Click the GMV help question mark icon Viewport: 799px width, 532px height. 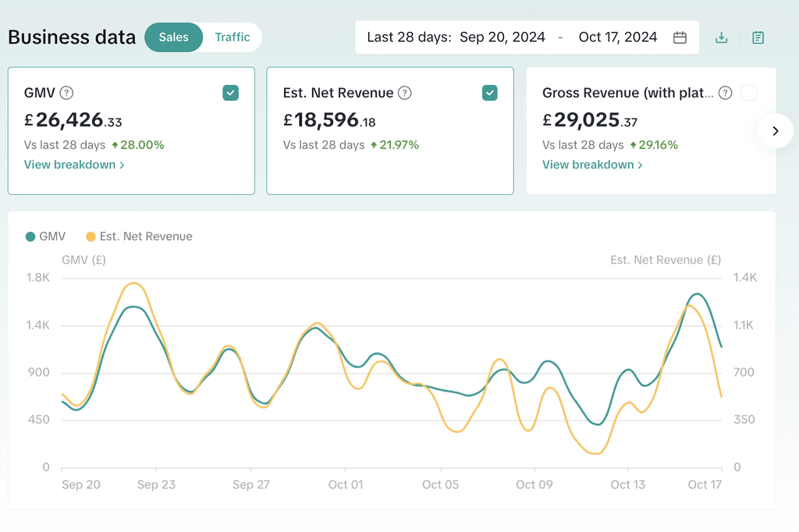66,93
